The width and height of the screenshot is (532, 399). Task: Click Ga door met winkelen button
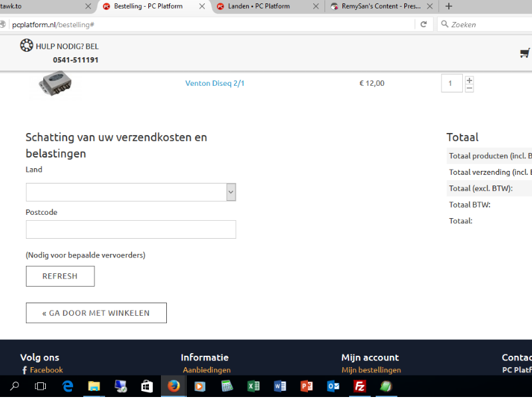tap(96, 313)
